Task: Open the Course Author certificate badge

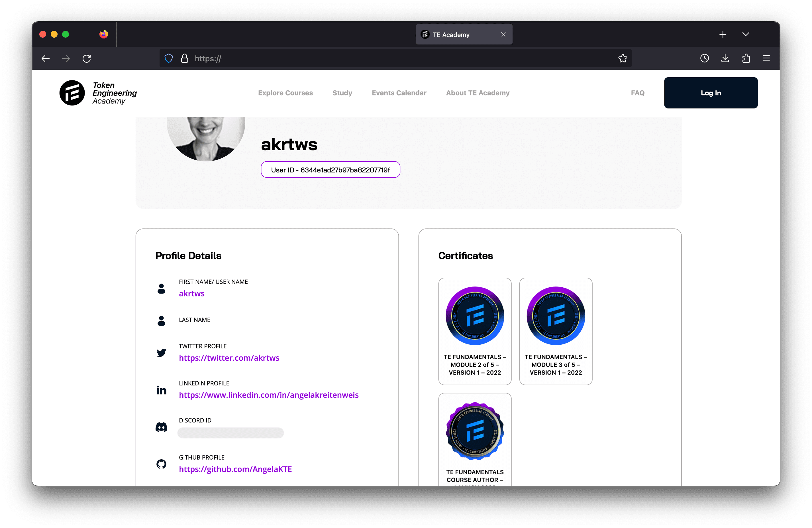Action: [x=475, y=431]
